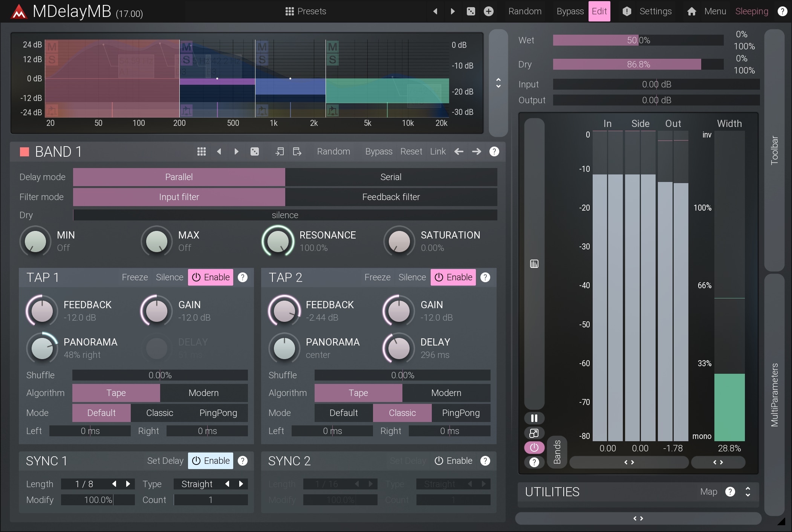The width and height of the screenshot is (792, 532).
Task: Click the Band 1 help question mark
Action: click(494, 151)
